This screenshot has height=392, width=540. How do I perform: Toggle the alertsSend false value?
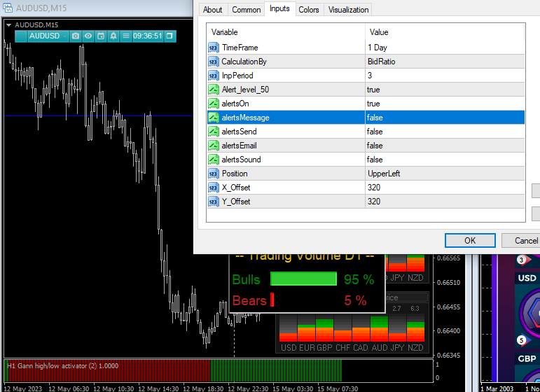[445, 132]
